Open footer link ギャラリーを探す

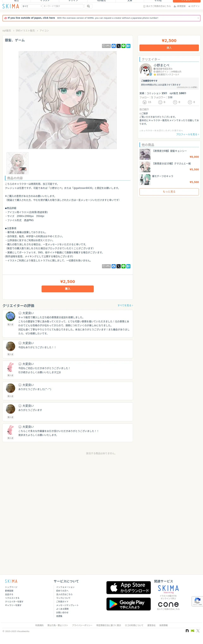(x=13, y=605)
